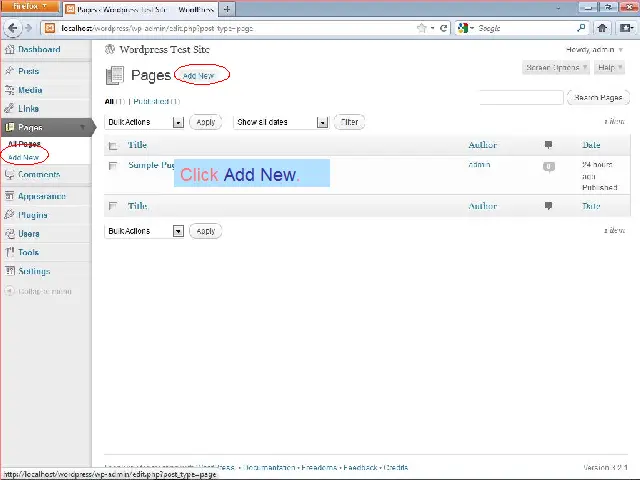
Task: Open the Plugins menu item
Action: coord(33,215)
